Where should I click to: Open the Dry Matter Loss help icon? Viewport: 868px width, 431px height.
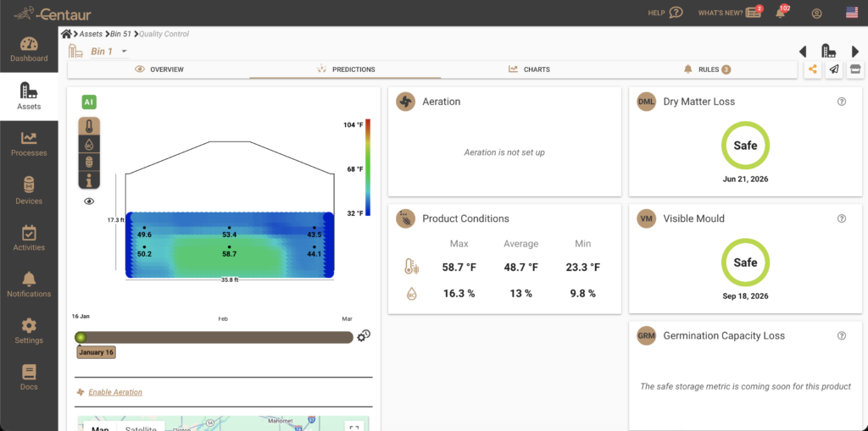tap(842, 102)
